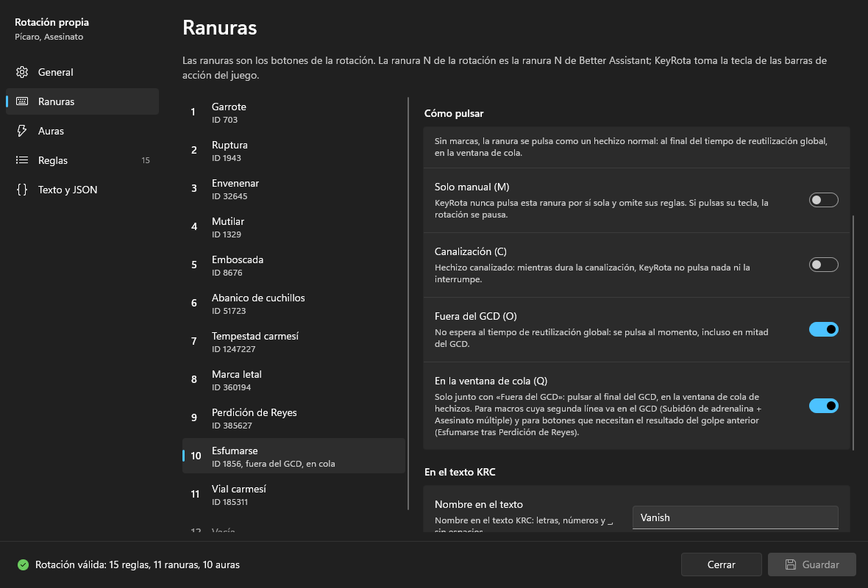The width and height of the screenshot is (868, 588).
Task: Click the green valid rotation checkmark icon
Action: click(23, 564)
